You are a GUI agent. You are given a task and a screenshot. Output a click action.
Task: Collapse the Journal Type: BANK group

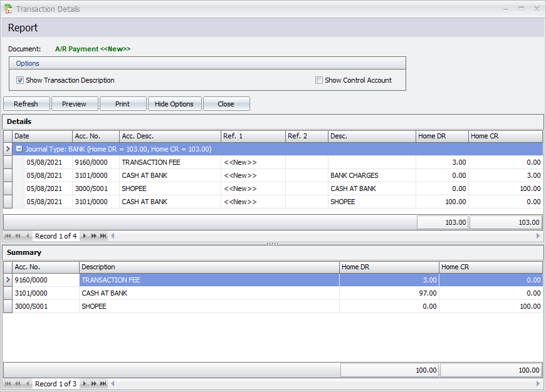click(19, 149)
